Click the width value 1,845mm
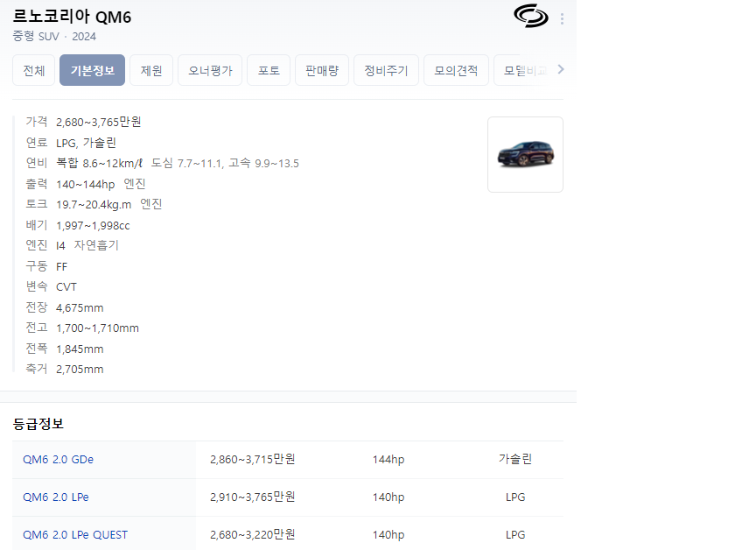The height and width of the screenshot is (550, 756). (x=80, y=349)
